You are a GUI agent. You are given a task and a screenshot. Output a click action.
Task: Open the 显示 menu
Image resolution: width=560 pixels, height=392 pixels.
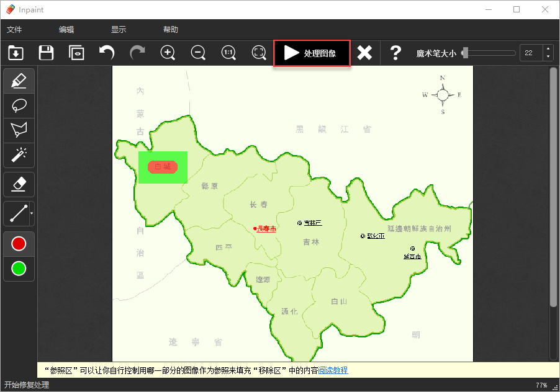tap(119, 29)
